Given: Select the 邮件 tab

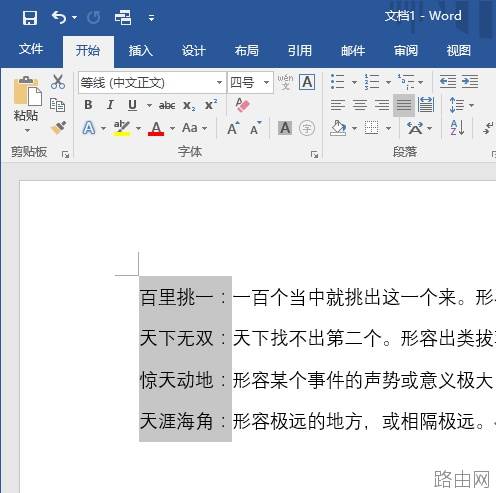Looking at the screenshot, I should click(353, 51).
